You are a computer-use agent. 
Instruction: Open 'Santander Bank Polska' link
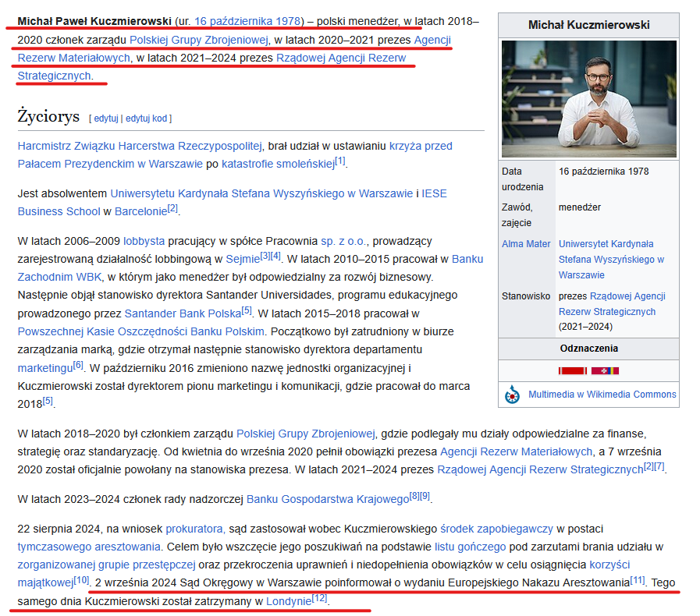183,313
